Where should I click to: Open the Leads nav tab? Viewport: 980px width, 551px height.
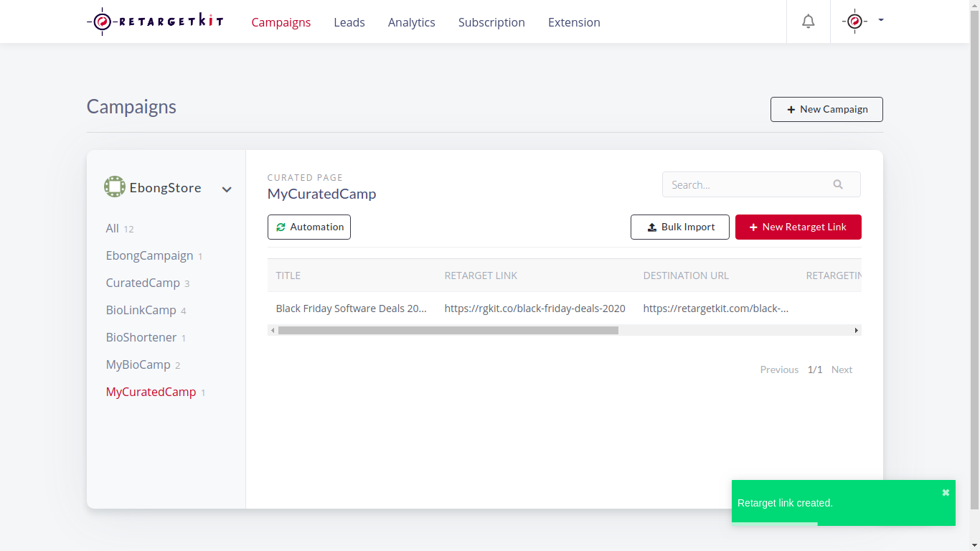point(349,22)
